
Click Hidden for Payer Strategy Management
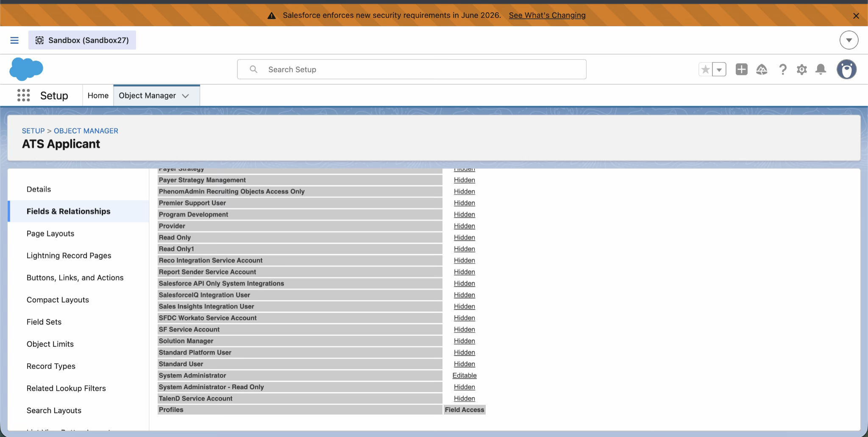click(x=465, y=180)
